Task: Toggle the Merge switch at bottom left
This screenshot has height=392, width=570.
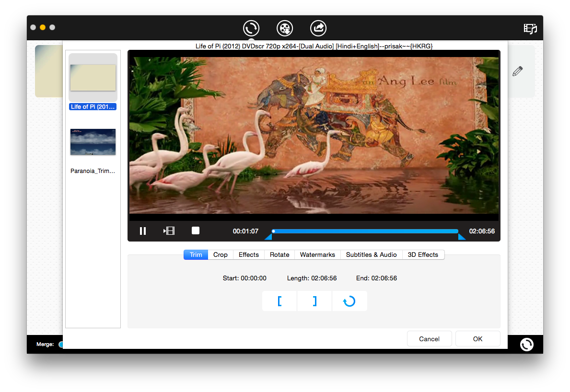Action: click(x=61, y=344)
